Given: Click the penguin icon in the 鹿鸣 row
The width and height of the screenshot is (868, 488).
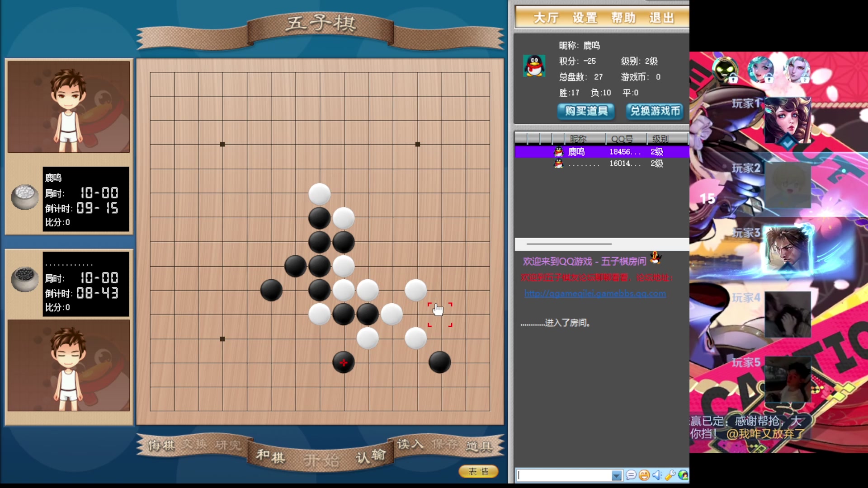Looking at the screenshot, I should point(559,152).
